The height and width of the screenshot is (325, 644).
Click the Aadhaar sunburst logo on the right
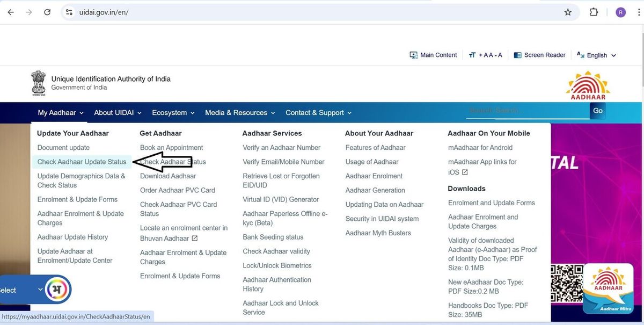point(587,84)
